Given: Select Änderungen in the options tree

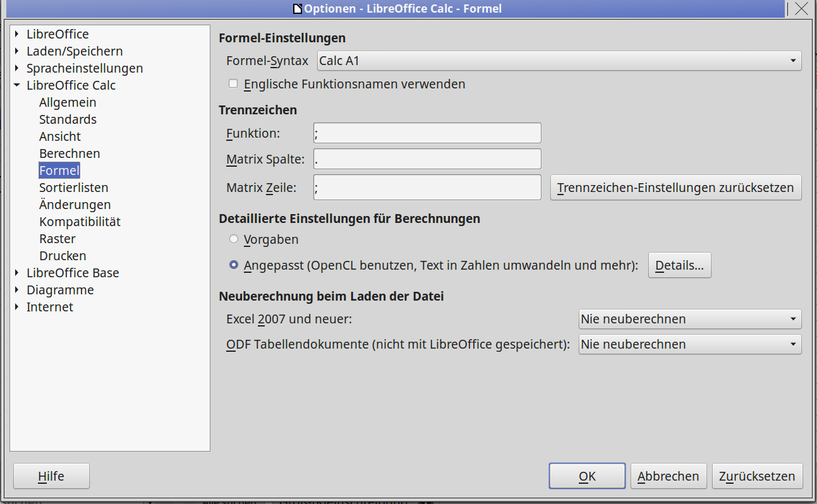Looking at the screenshot, I should (x=75, y=205).
